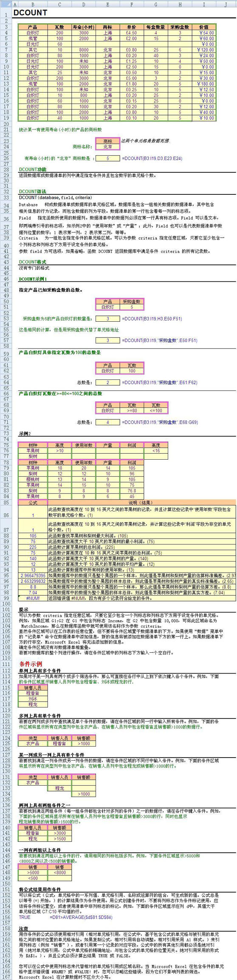Click the £1.80 price cell
Image resolution: width=237 pixels, height=980 pixels.
point(132,84)
